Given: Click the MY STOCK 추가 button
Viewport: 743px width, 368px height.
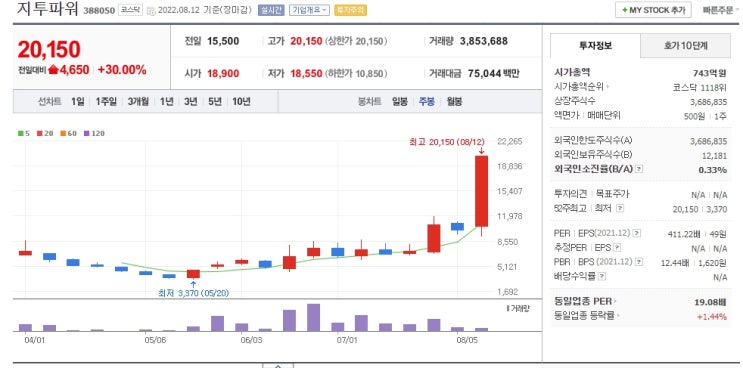Looking at the screenshot, I should tap(653, 10).
